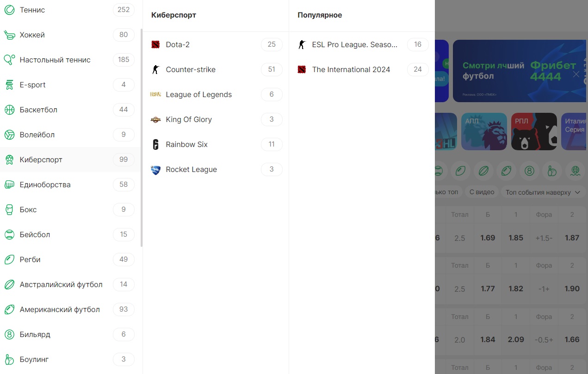Open the АПЛ league tile

click(484, 132)
